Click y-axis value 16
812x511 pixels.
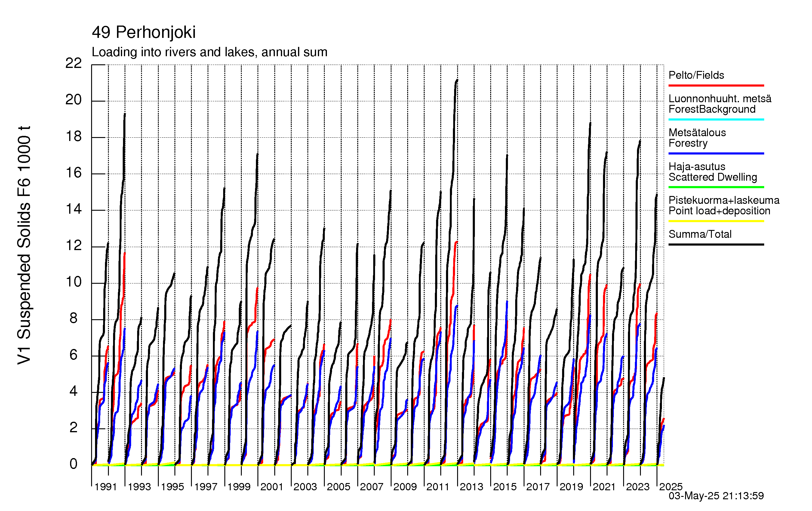[73, 173]
